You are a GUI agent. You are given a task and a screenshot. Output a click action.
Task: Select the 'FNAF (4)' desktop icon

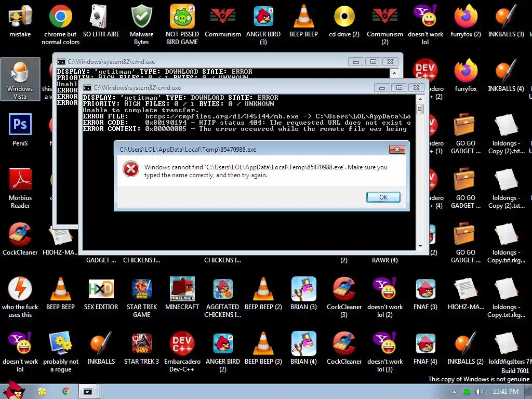(x=425, y=349)
